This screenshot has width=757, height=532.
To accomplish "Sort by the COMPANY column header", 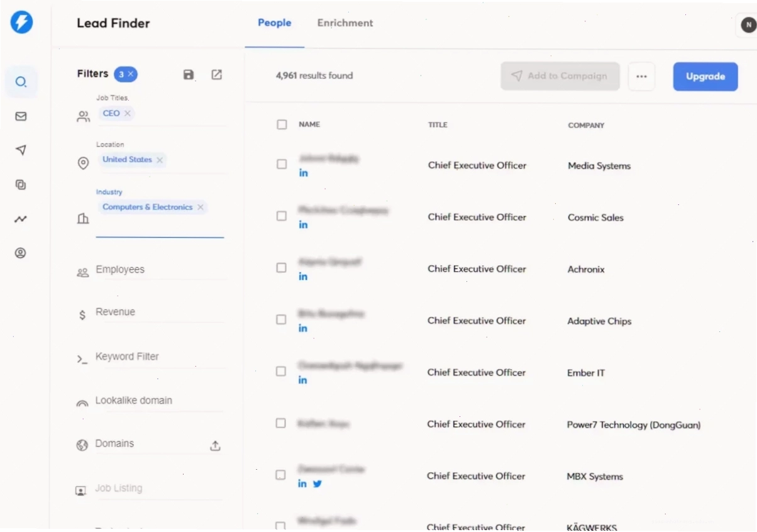I will (x=586, y=126).
